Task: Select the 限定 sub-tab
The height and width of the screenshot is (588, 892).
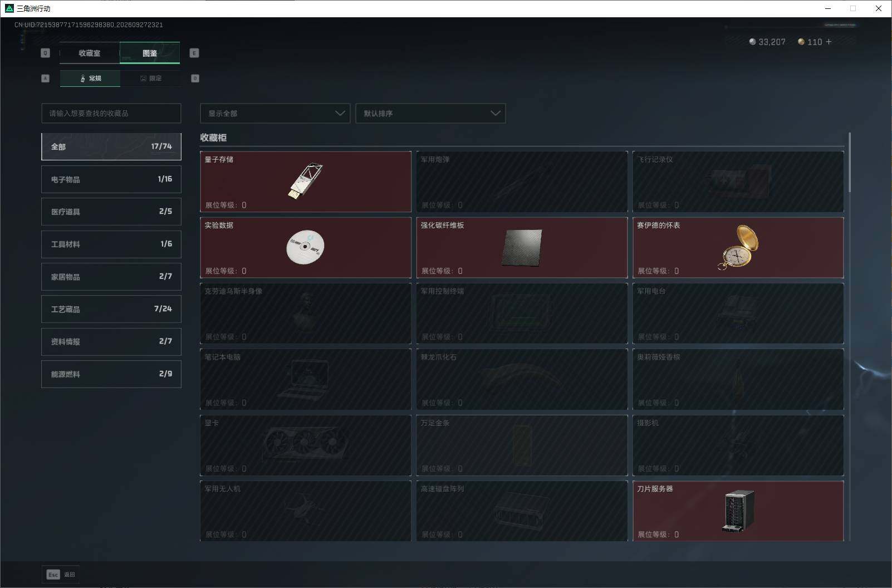Action: 150,79
